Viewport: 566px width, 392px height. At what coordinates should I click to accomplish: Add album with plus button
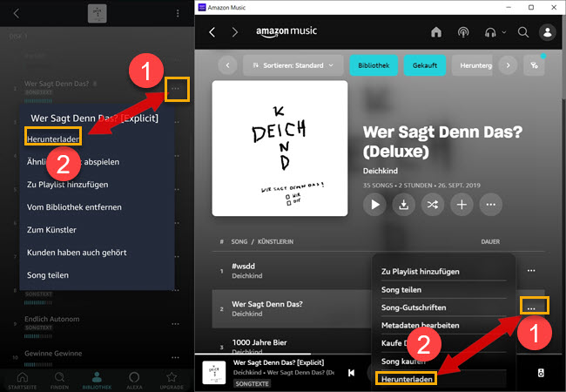tap(462, 205)
